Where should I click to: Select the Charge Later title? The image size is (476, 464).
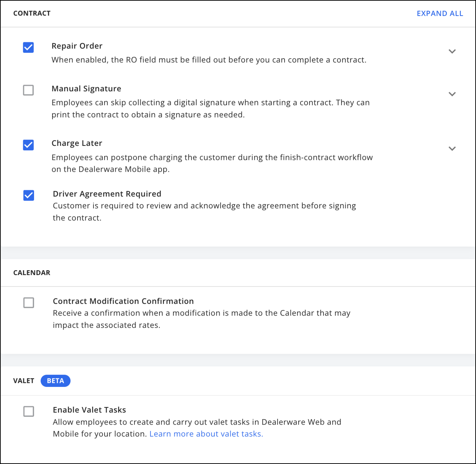point(77,143)
